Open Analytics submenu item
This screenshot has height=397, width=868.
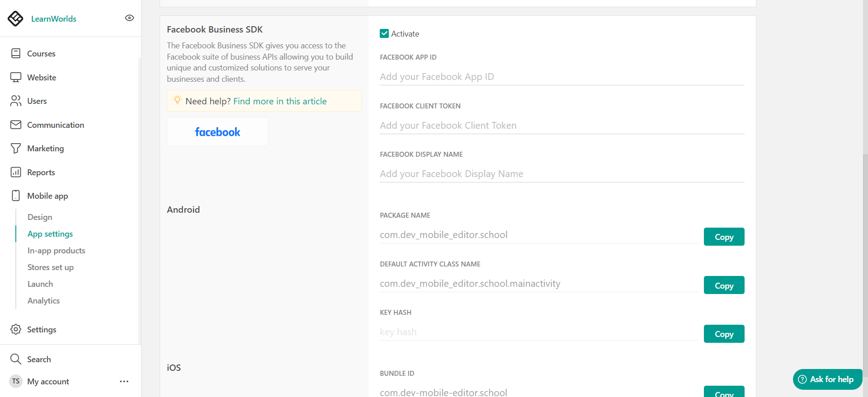43,301
